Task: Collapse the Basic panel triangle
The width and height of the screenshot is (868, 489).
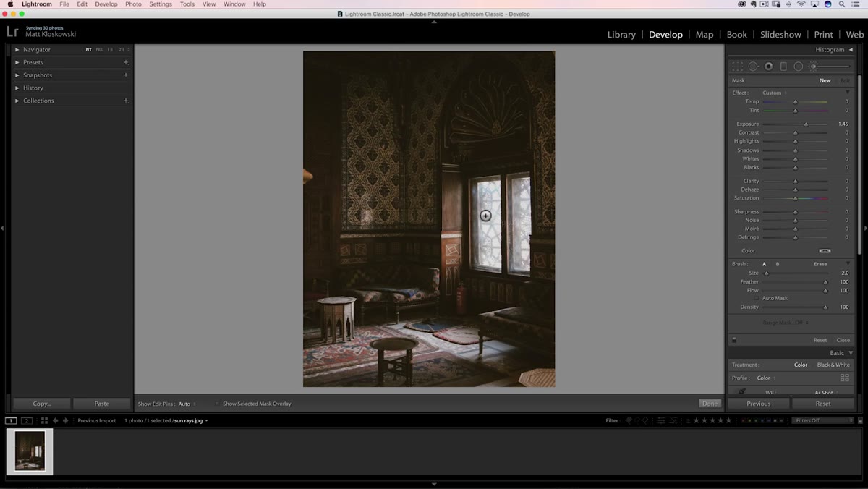Action: 851,353
